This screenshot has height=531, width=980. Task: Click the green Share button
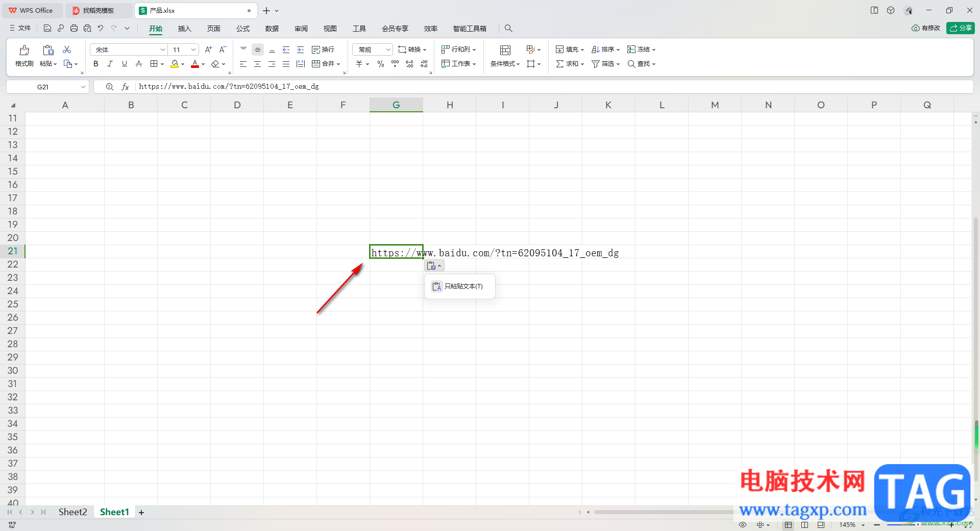pyautogui.click(x=960, y=28)
